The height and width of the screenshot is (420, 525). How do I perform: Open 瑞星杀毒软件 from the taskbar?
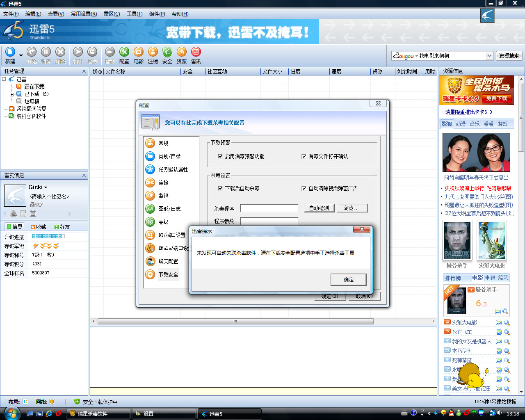(98, 413)
